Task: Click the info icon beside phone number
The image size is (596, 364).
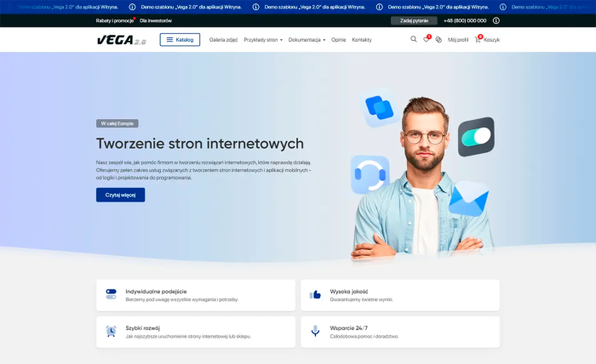Action: coord(496,20)
